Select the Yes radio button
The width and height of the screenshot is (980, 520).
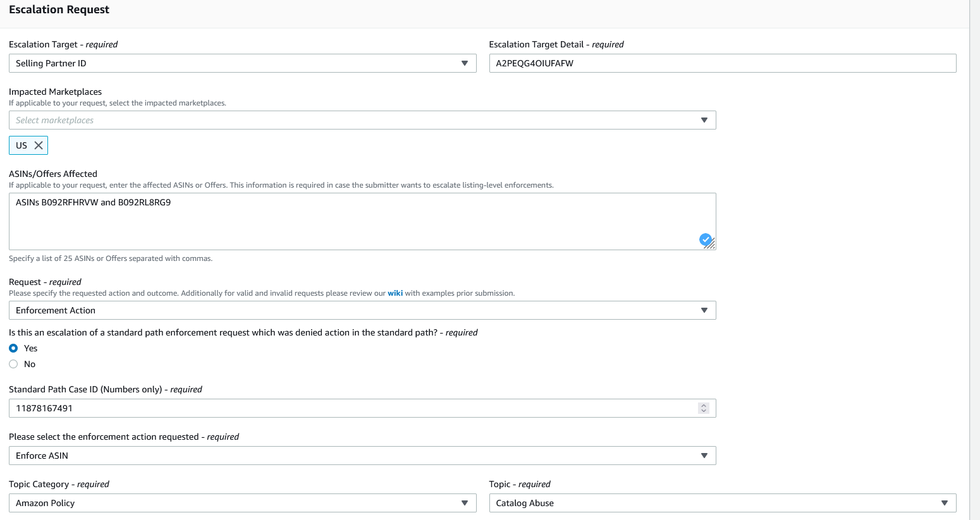point(13,348)
